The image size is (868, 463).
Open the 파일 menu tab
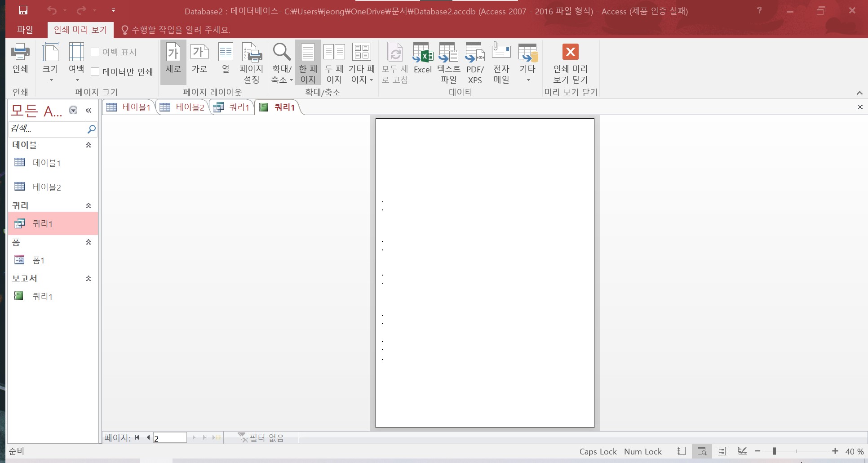pos(25,30)
